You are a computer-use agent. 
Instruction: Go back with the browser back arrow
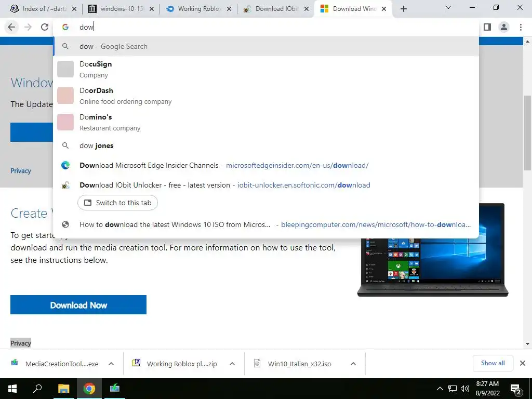click(x=11, y=27)
